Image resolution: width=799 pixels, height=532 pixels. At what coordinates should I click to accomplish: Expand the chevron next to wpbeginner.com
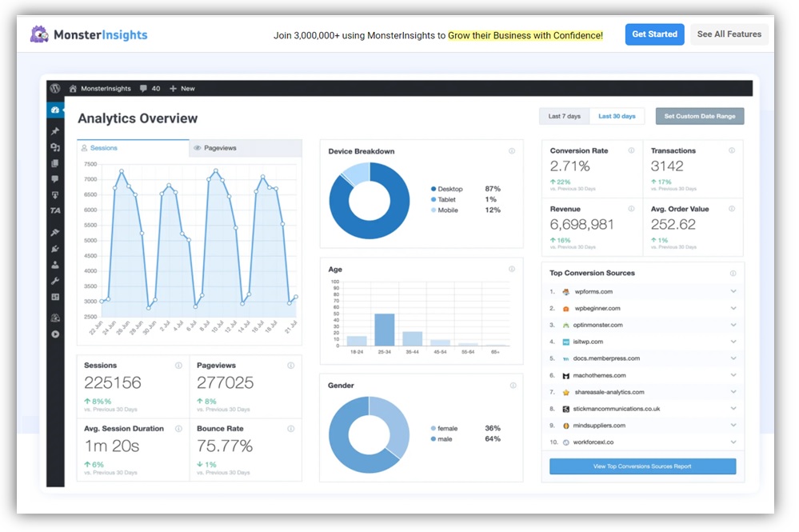click(x=733, y=307)
